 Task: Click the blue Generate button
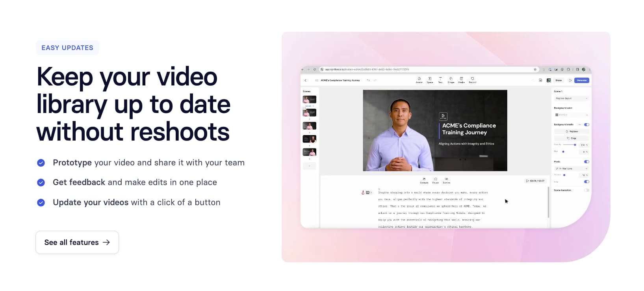(x=581, y=80)
